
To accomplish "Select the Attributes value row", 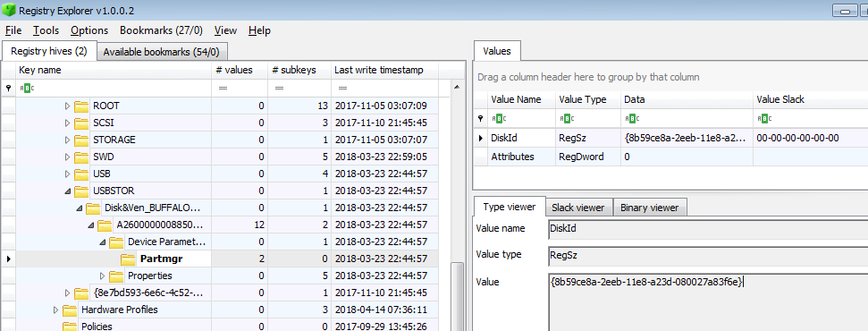I will pos(670,157).
